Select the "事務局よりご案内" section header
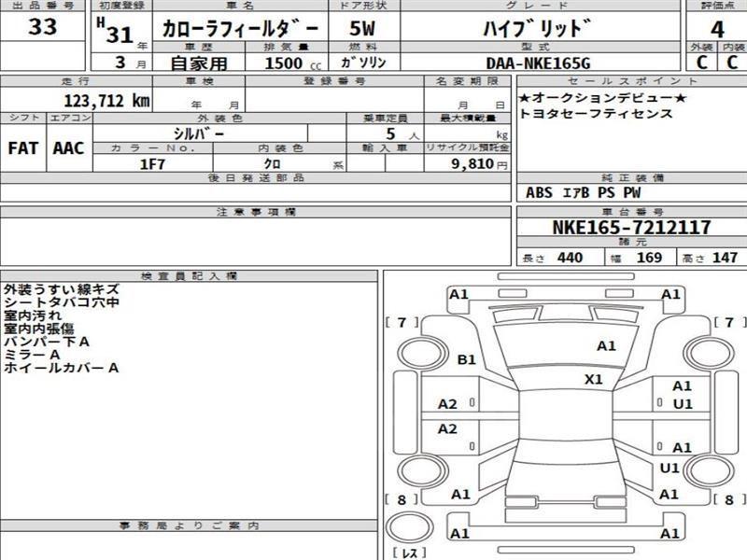 click(x=189, y=525)
